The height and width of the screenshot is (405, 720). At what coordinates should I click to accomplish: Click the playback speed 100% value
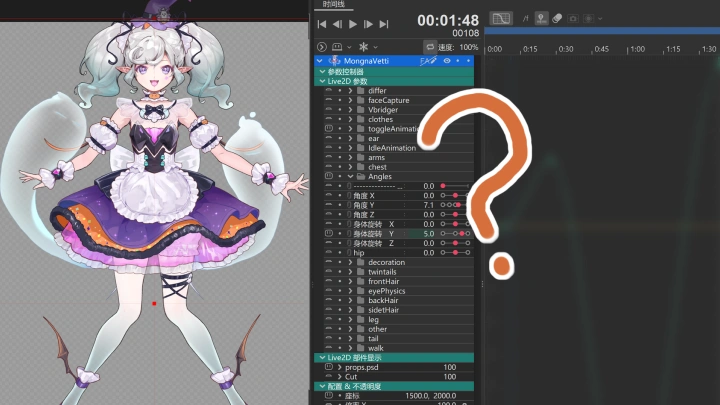[x=468, y=47]
